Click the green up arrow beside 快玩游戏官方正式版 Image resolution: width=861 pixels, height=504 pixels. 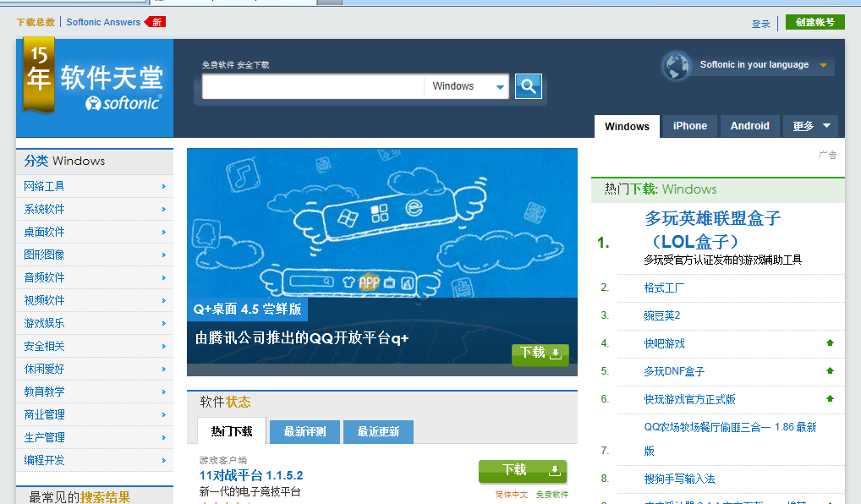coord(830,399)
